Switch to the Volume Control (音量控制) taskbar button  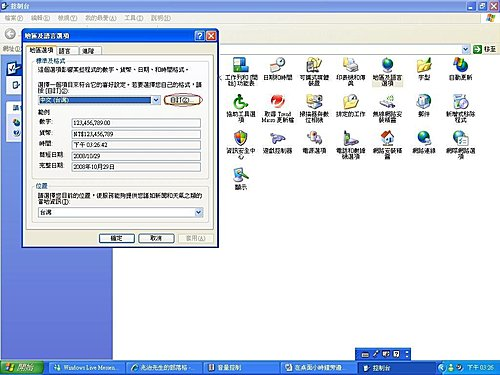click(x=241, y=368)
